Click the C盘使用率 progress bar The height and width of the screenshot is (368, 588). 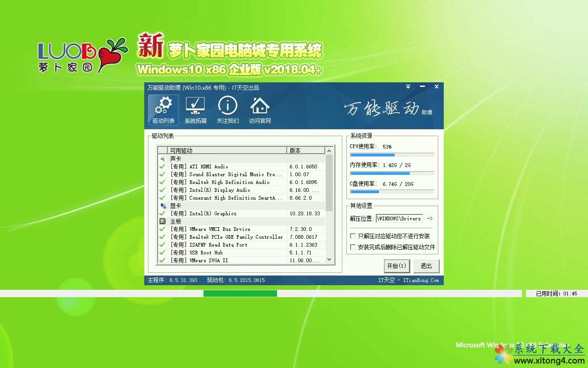pyautogui.click(x=392, y=191)
